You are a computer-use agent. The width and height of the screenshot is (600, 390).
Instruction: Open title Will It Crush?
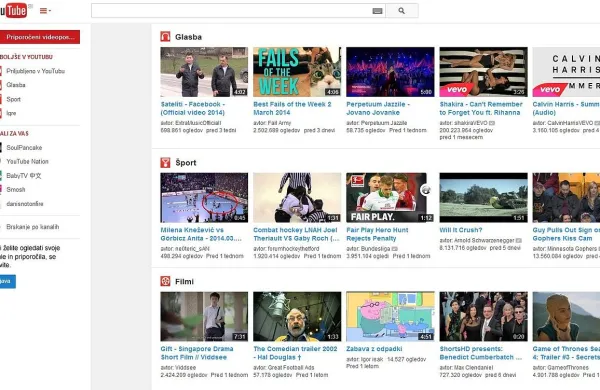(461, 230)
